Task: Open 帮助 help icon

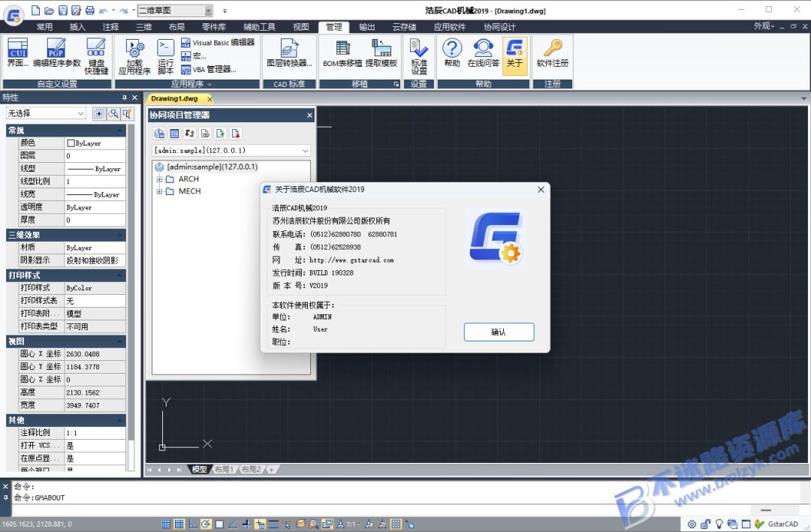Action: click(452, 53)
